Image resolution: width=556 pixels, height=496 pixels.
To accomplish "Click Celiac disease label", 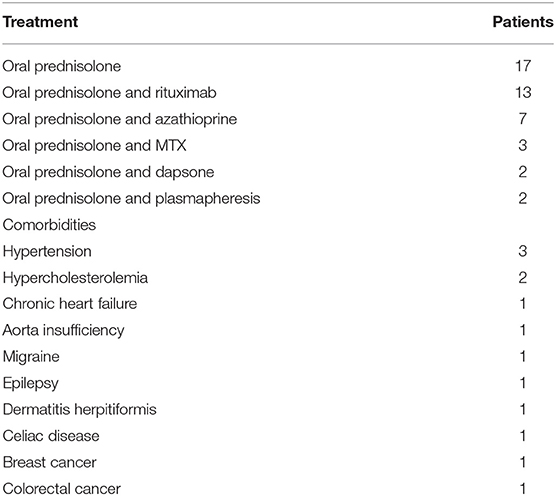I will (51, 436).
